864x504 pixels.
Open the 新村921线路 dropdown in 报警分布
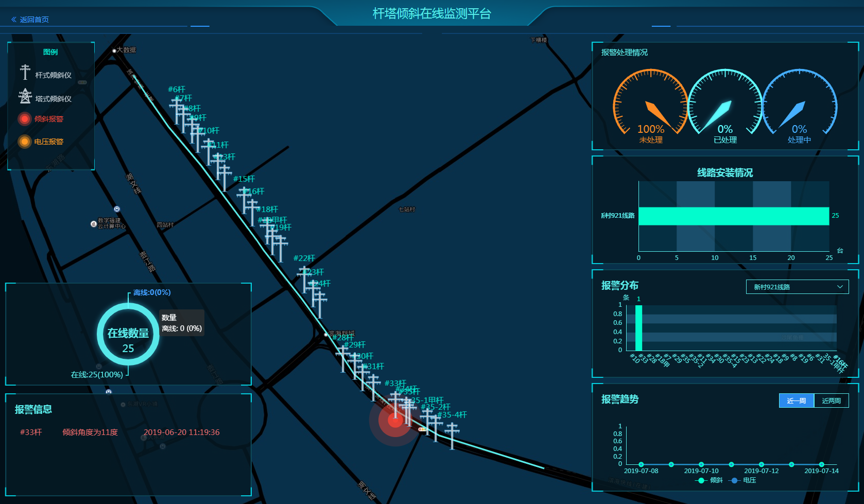tap(797, 287)
